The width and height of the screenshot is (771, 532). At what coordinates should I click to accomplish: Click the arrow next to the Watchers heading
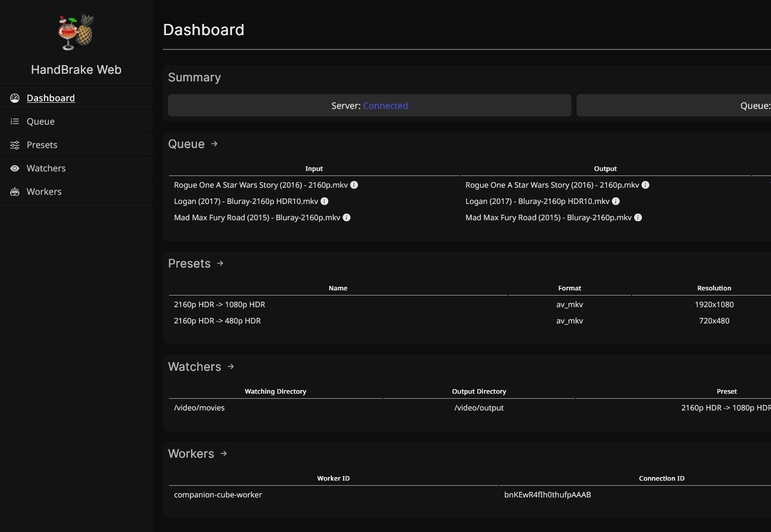click(231, 367)
